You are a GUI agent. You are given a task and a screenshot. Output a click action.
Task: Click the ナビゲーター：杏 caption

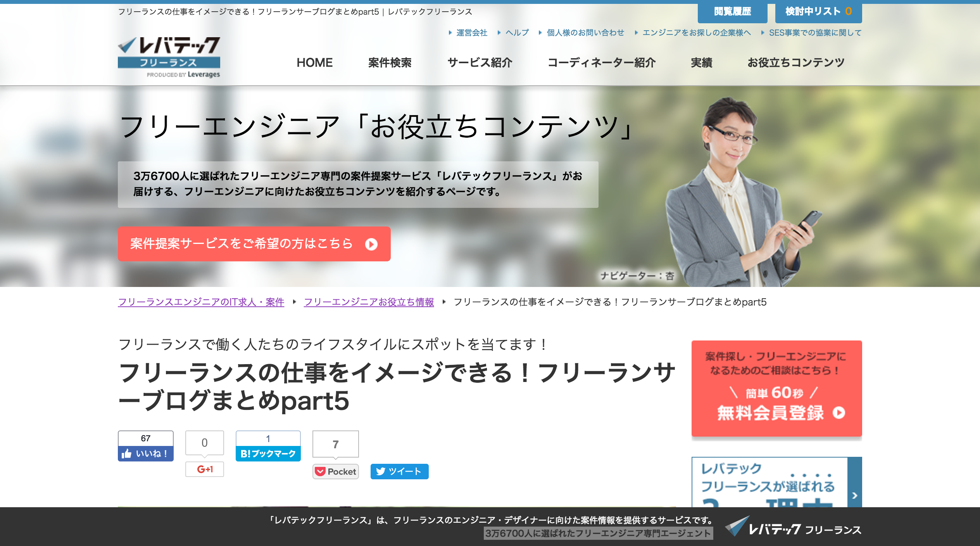point(637,276)
